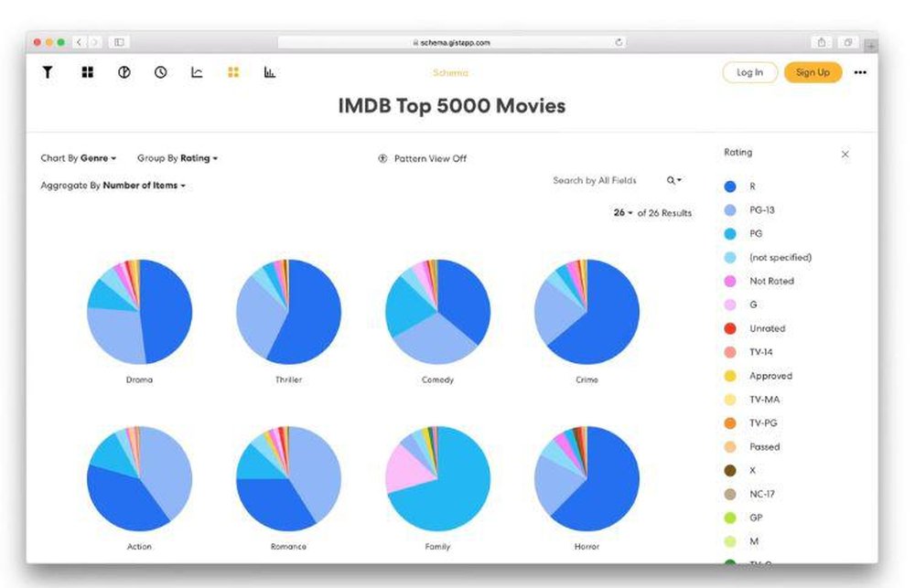The width and height of the screenshot is (915, 588).
Task: Click the NC-17 legend label
Action: (x=762, y=494)
